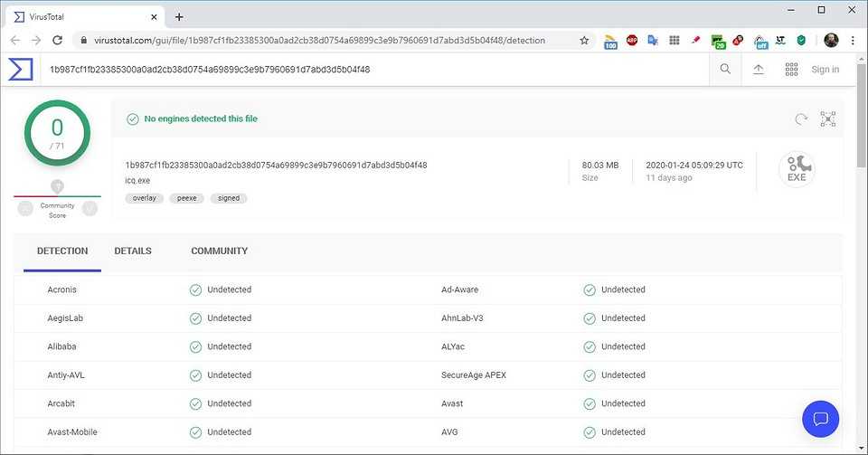Click the VirusTotal sigma logo
The height and width of the screenshot is (455, 868).
pos(20,69)
